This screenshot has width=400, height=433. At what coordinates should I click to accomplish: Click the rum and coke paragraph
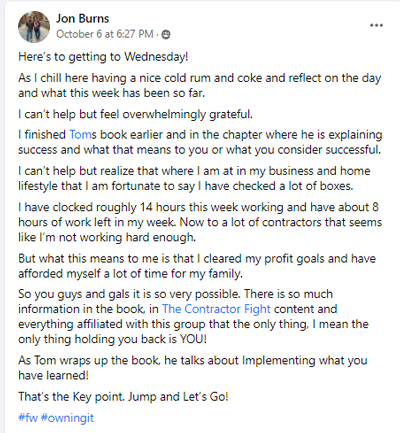coord(199,85)
